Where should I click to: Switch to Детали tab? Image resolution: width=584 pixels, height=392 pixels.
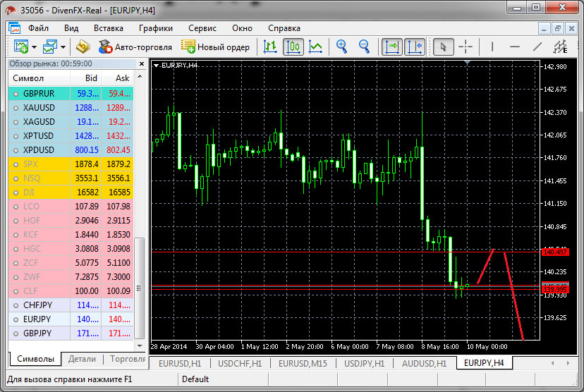click(82, 359)
